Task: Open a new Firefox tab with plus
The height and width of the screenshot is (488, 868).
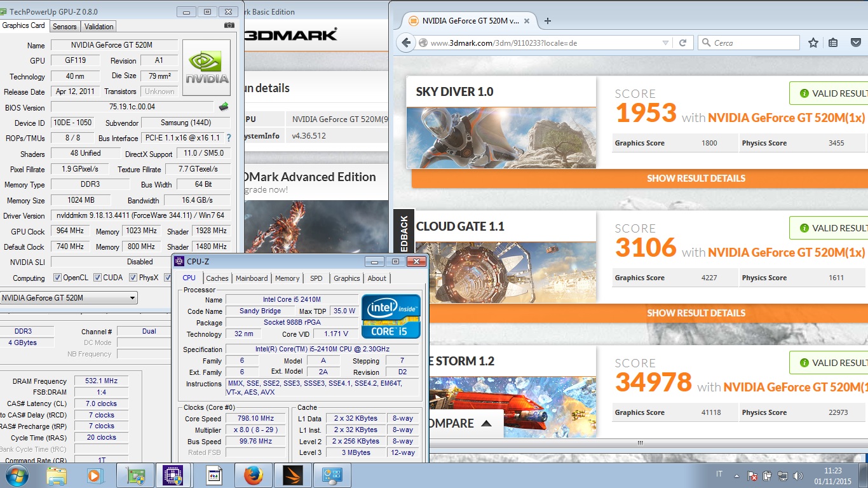Action: pos(548,20)
